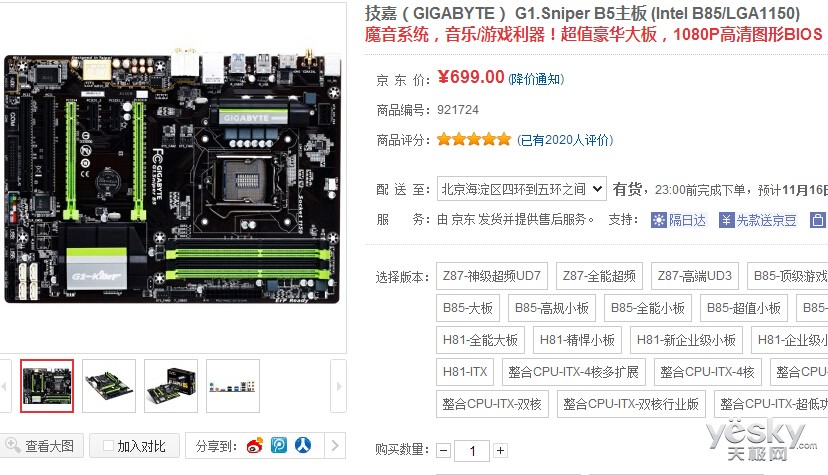
Task: Open the 降价通知 price alert link
Action: pyautogui.click(x=536, y=79)
